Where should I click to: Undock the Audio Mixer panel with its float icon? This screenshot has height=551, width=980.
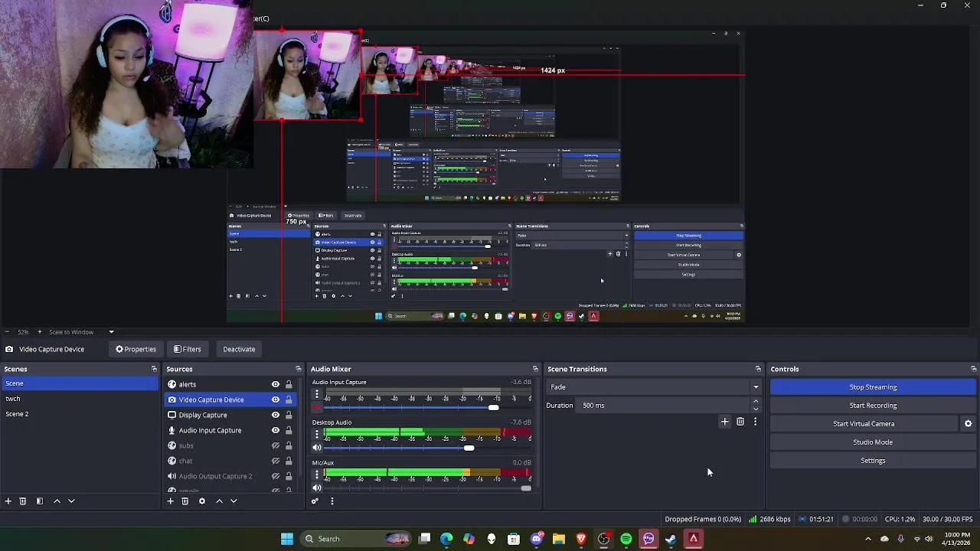535,369
